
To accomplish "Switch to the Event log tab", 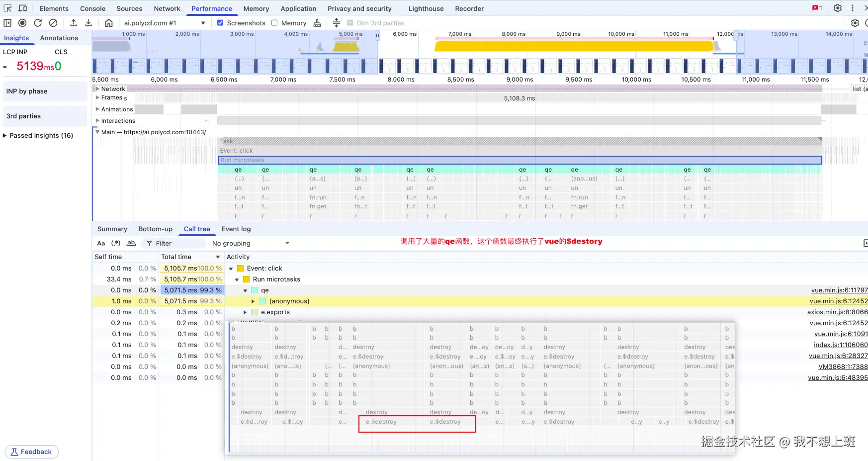I will point(236,229).
